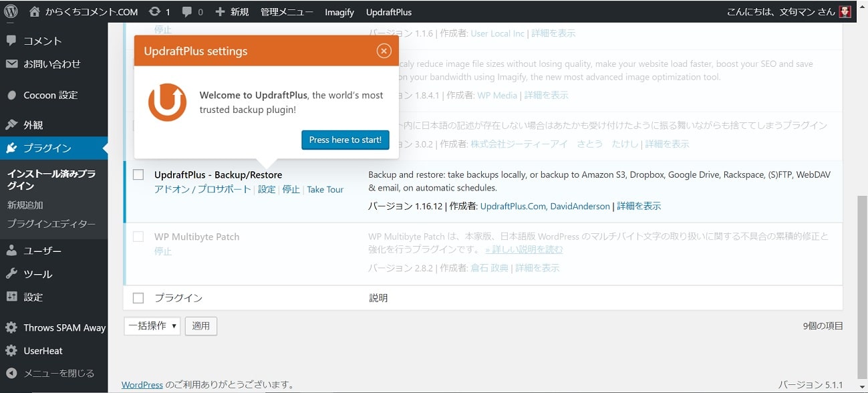Open the 一括操作 bulk actions dropdown

click(x=152, y=325)
